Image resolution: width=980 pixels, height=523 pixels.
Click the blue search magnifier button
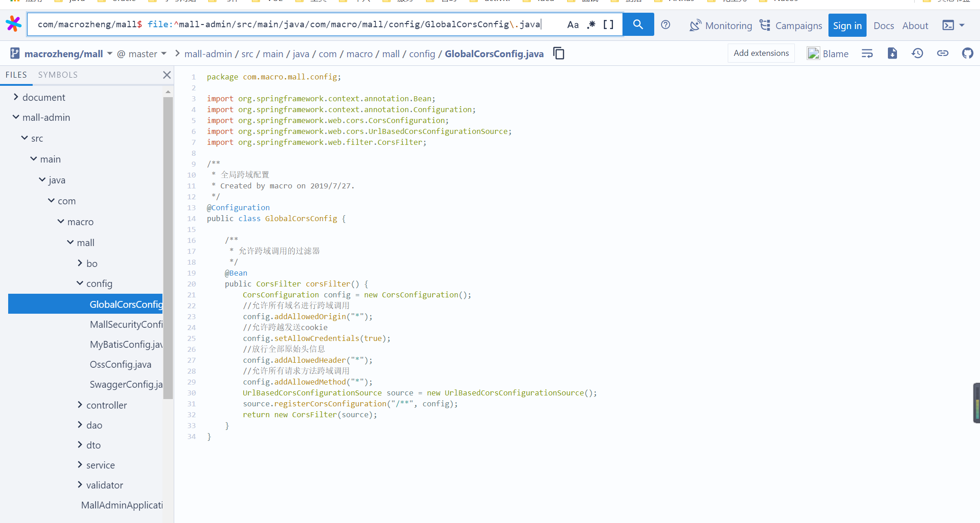(x=638, y=25)
